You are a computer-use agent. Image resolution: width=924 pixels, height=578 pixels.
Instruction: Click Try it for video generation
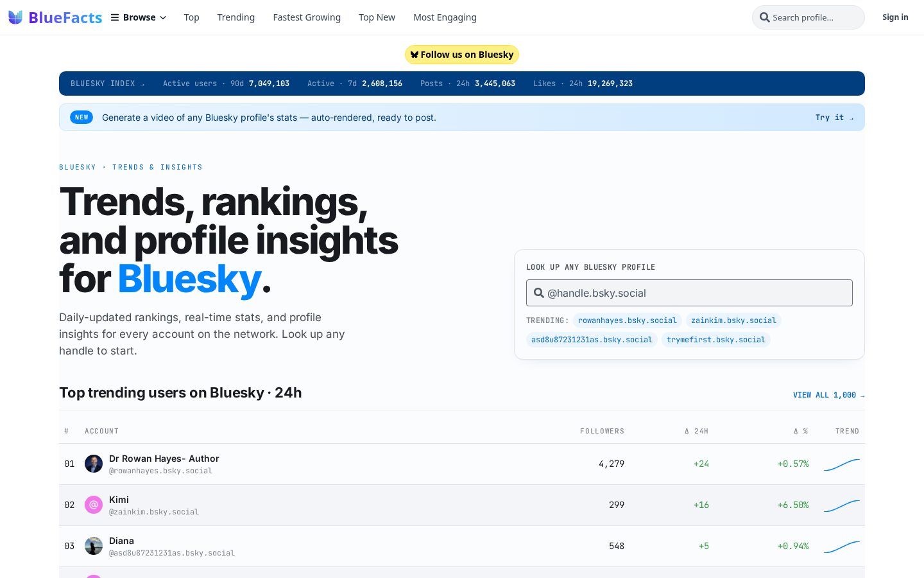click(834, 118)
